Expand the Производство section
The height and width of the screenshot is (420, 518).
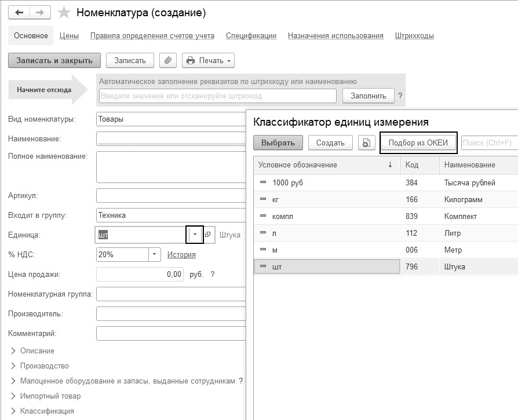point(44,366)
